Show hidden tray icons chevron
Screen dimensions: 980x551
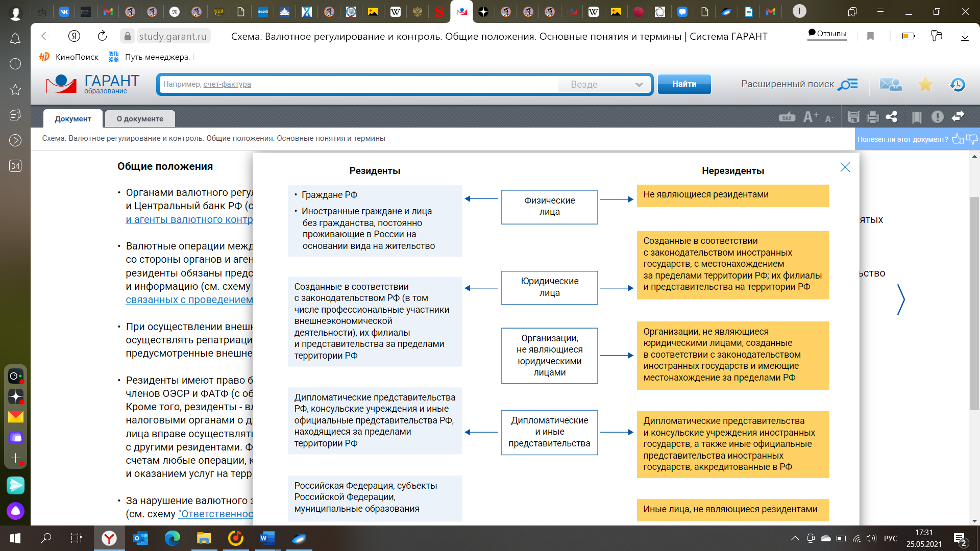click(795, 538)
